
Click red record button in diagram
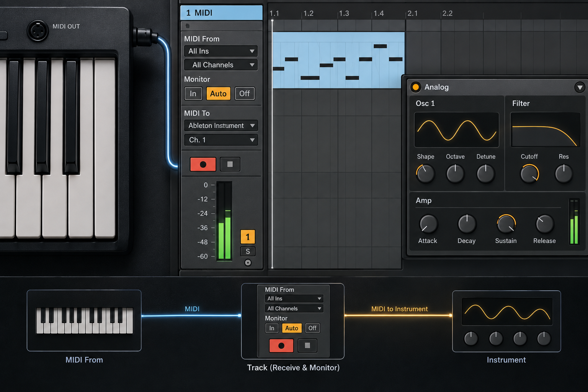[281, 346]
